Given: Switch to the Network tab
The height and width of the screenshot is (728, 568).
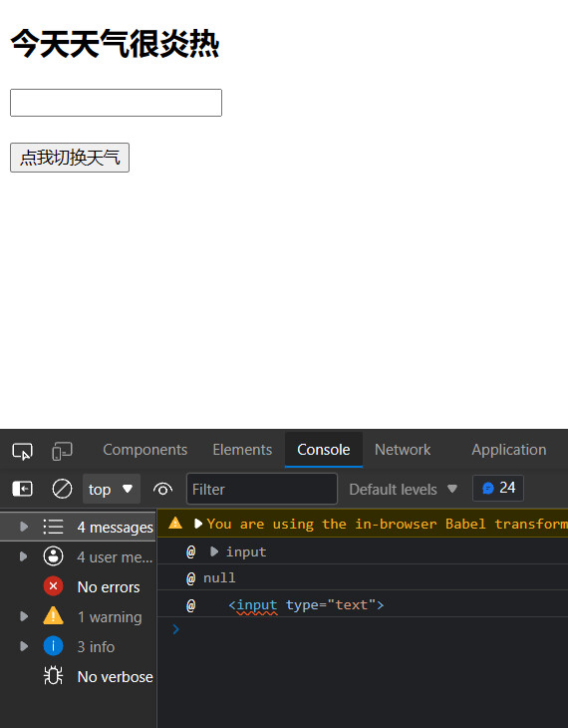Looking at the screenshot, I should coord(403,450).
